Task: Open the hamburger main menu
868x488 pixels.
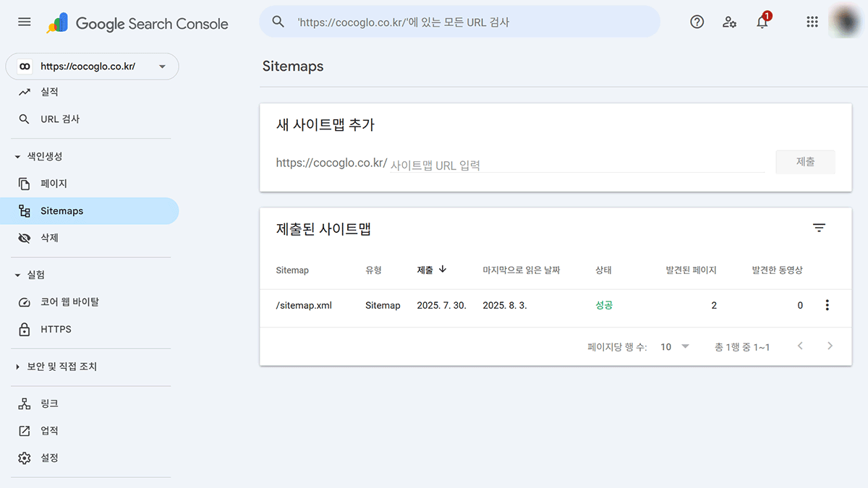Action: pyautogui.click(x=25, y=22)
